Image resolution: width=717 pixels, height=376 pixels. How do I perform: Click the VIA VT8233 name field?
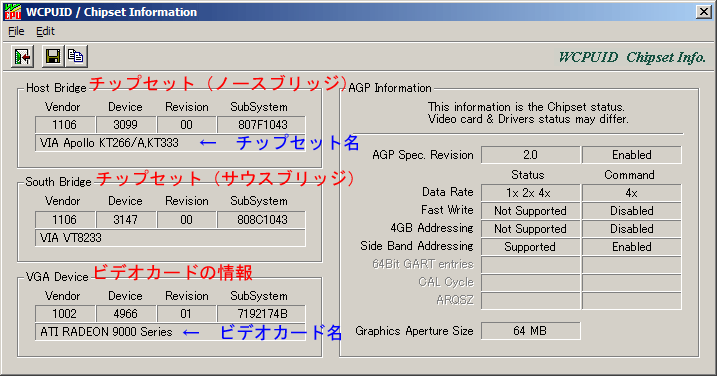tap(170, 238)
